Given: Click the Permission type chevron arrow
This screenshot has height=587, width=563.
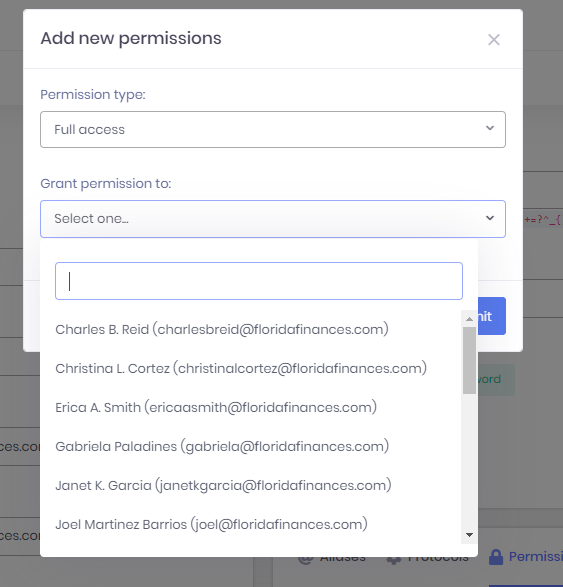Looking at the screenshot, I should pyautogui.click(x=490, y=128).
